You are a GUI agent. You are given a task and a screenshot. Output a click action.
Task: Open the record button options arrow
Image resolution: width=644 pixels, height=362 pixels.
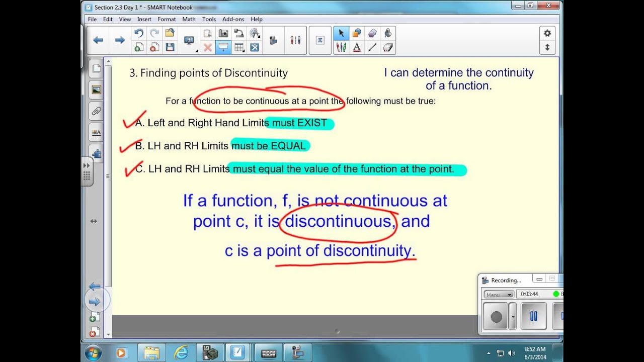(x=513, y=316)
